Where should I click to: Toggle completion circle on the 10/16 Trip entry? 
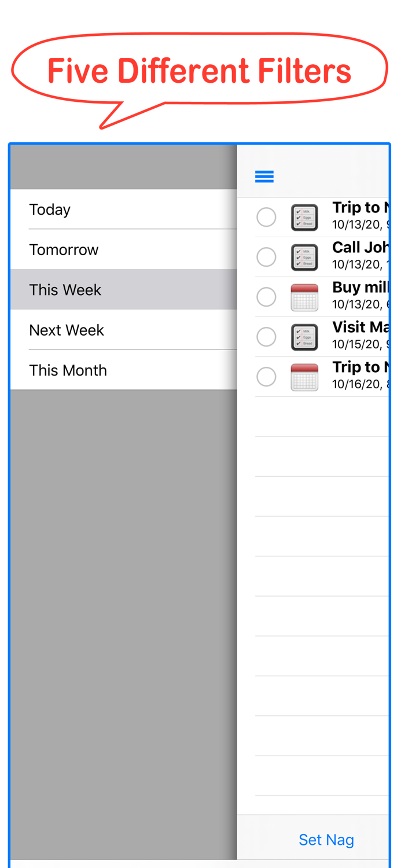coord(266,376)
